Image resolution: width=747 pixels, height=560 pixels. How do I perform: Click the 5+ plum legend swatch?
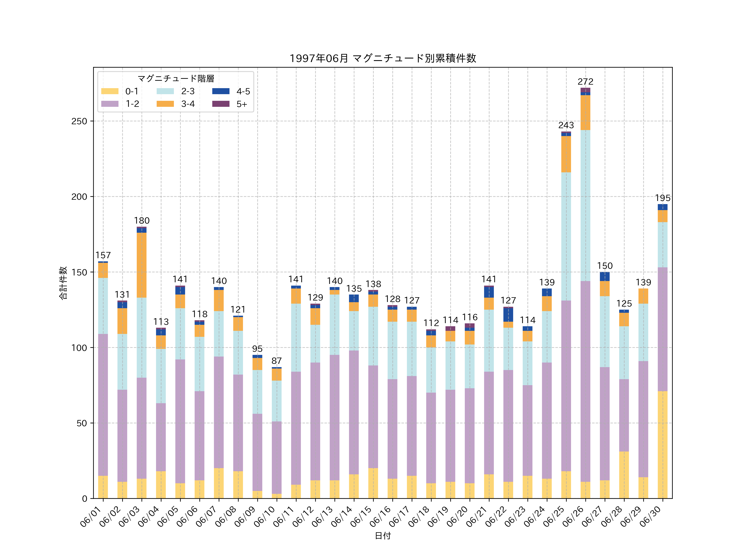pos(221,104)
